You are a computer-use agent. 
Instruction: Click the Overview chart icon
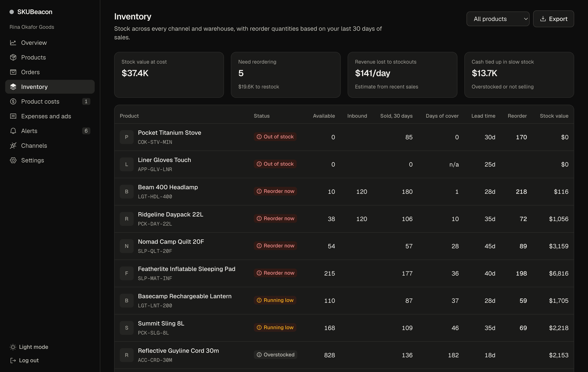click(13, 43)
